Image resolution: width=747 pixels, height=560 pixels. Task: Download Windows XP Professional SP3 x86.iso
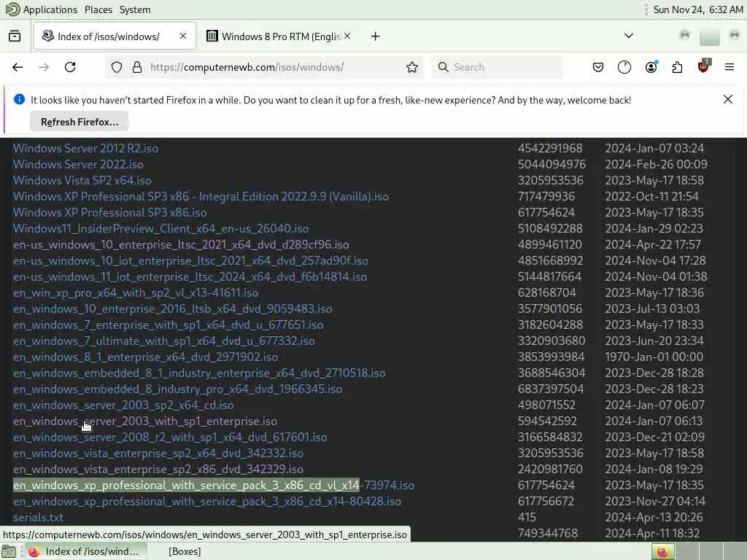point(109,212)
